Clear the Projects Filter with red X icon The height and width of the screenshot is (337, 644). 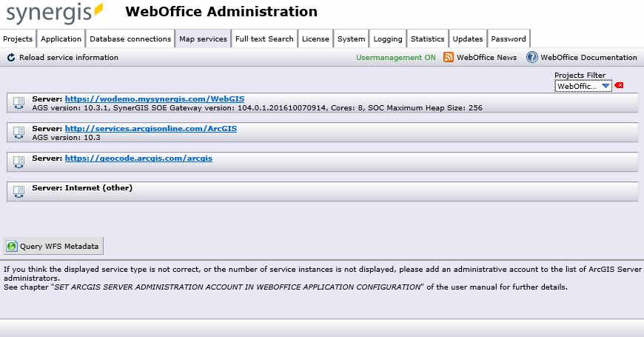[619, 85]
